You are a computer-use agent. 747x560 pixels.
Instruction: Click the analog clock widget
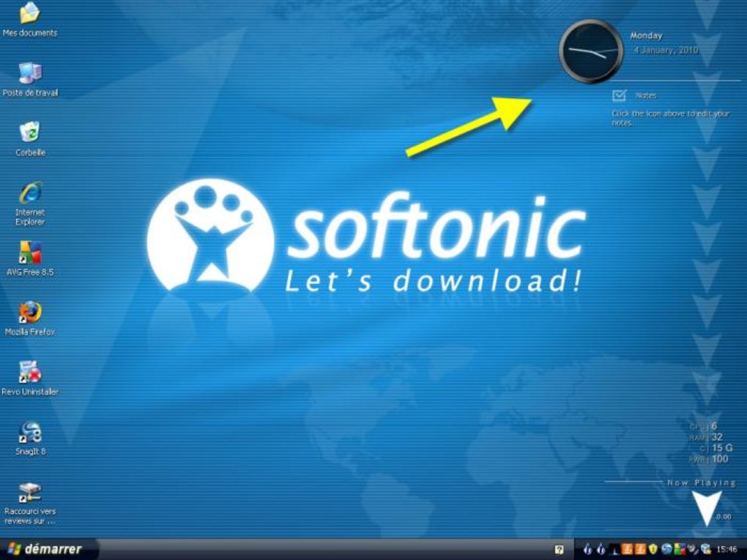point(591,51)
